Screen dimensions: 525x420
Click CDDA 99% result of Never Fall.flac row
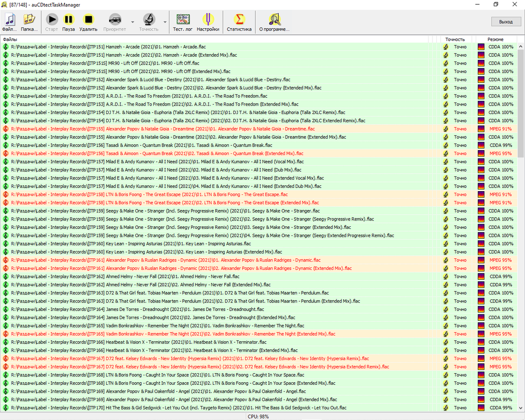click(501, 277)
